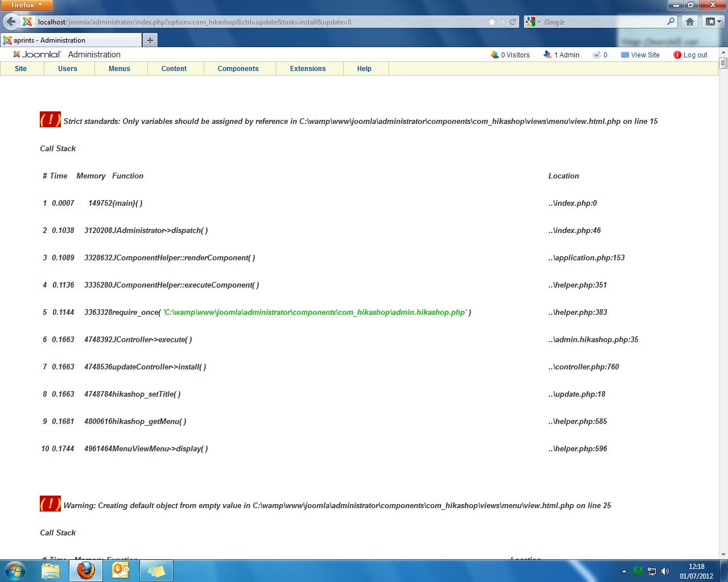Click the address bar URL field
728x582 pixels.
coord(262,22)
